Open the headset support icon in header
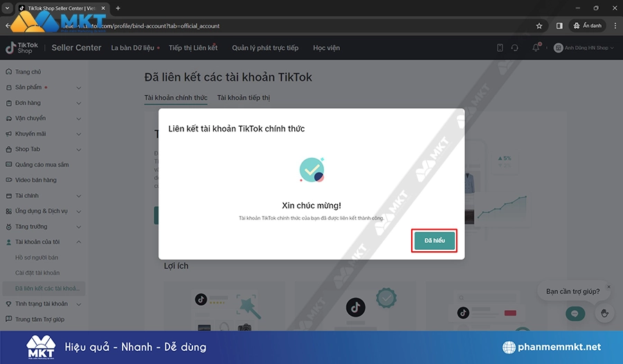 514,48
